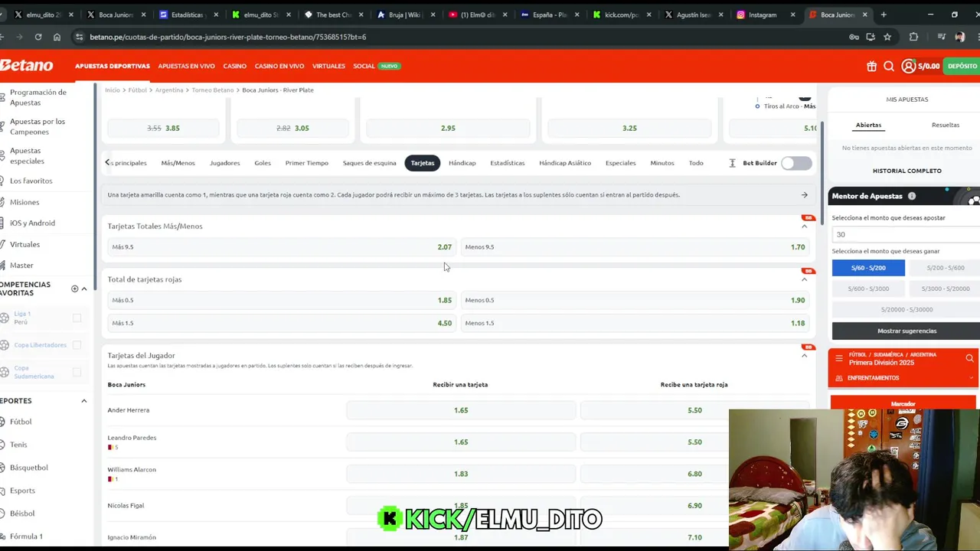Open the Resueltas bets tab

pos(946,125)
